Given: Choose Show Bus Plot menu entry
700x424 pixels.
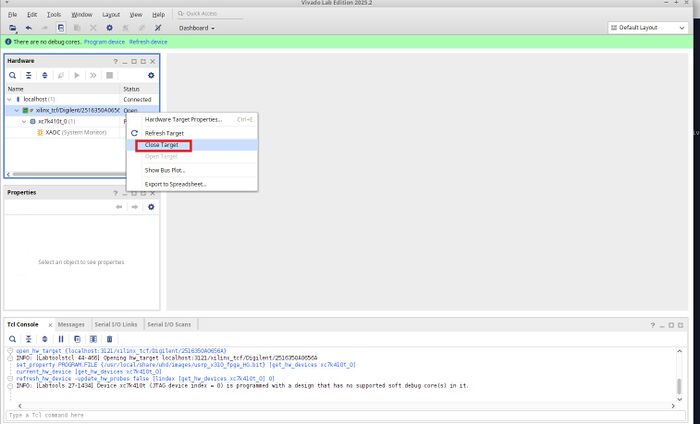Looking at the screenshot, I should point(192,170).
